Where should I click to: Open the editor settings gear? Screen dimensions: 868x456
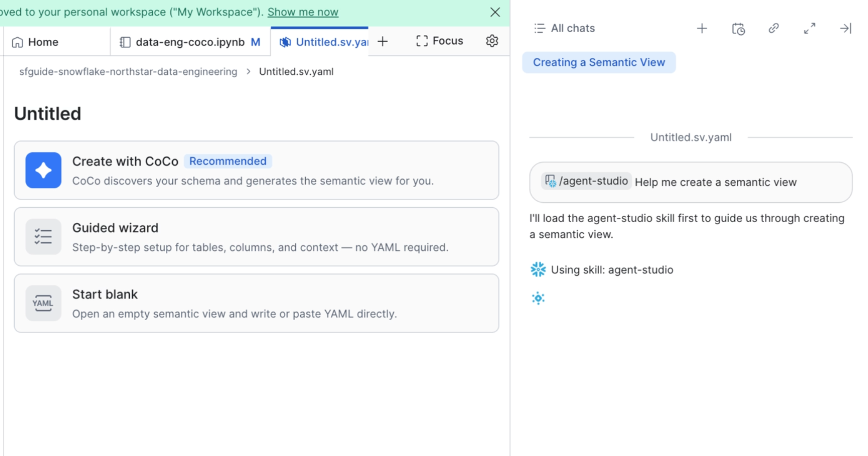492,41
